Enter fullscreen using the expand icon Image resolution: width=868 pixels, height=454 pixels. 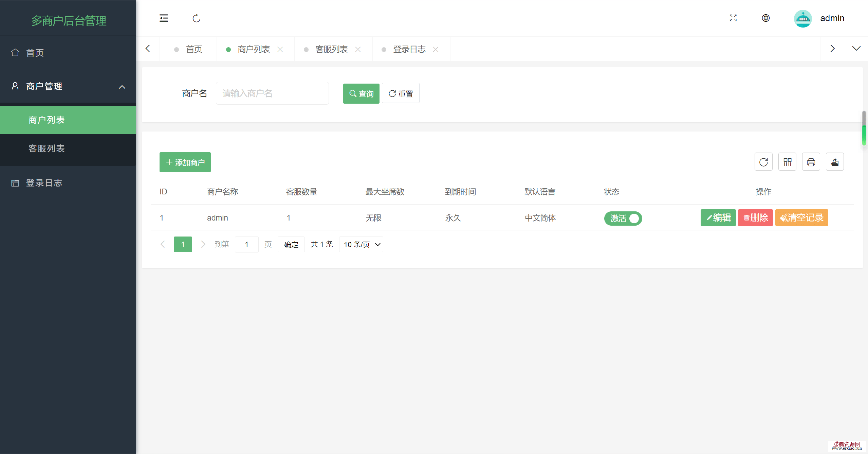click(x=733, y=18)
